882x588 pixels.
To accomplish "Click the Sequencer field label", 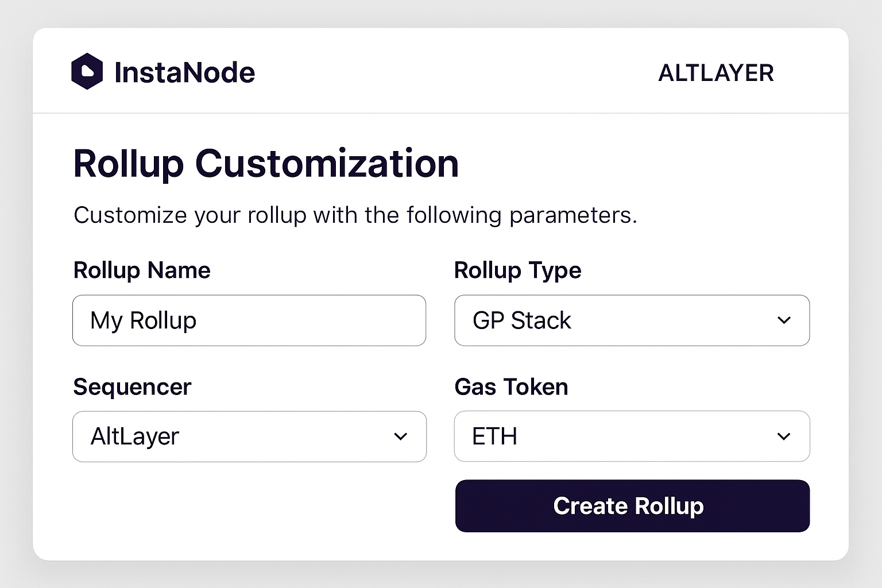I will click(x=131, y=386).
